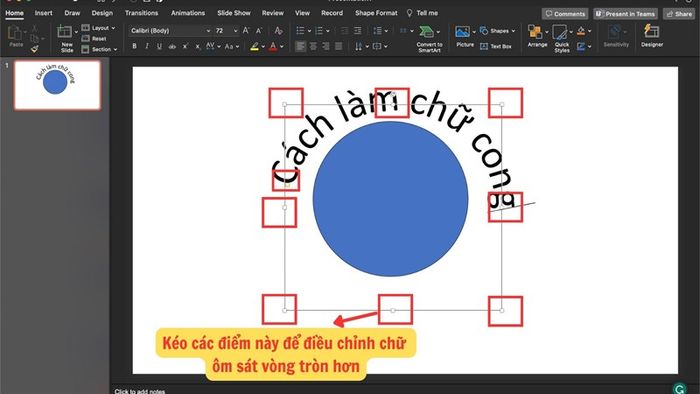
Task: Open the red font color swatch
Action: [x=273, y=46]
